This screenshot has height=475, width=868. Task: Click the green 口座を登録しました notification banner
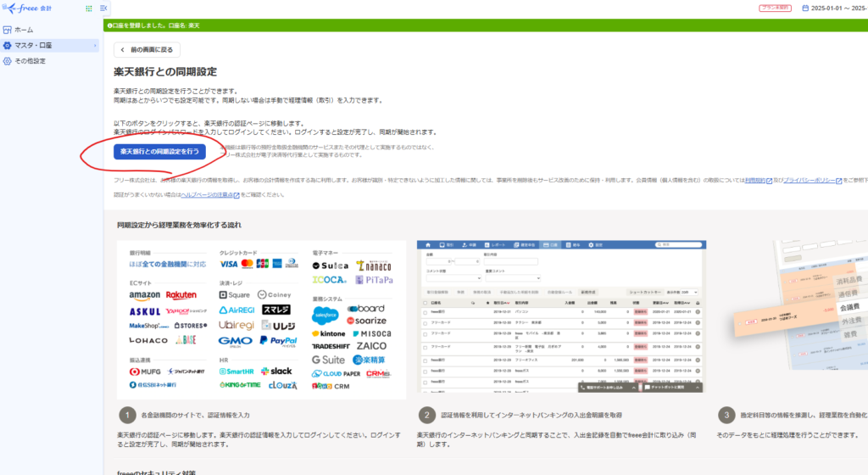[486, 25]
